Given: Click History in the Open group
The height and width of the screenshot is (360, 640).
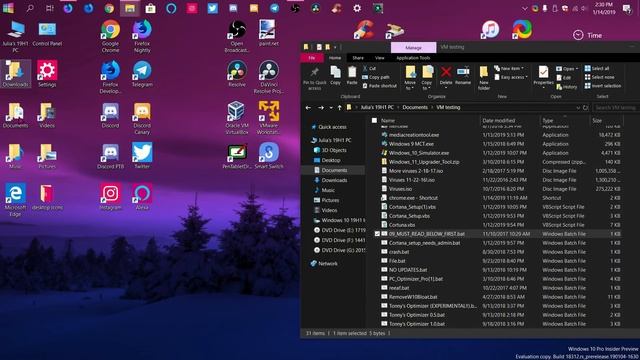Looking at the screenshot, I should pos(567,87).
